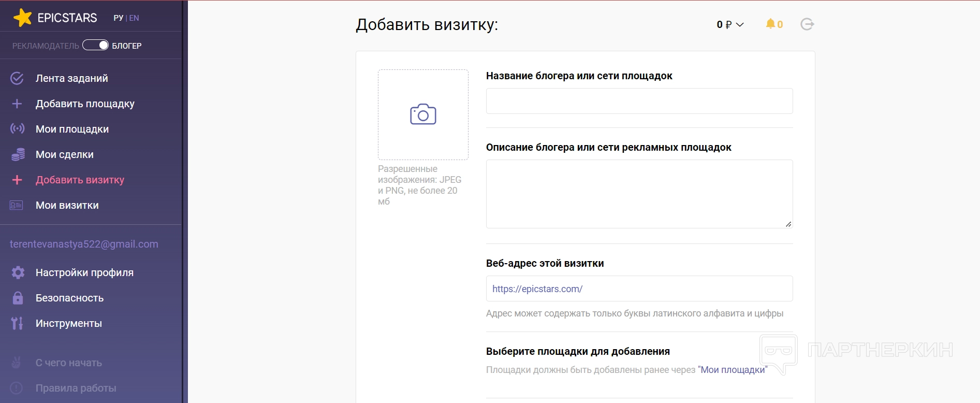Click the Latin letters address hint text
Screen dimensions: 980x403
(x=635, y=313)
